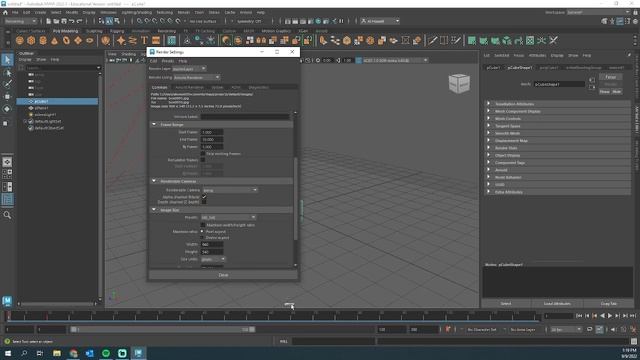Screen dimensions: 640x360
Task: Click the viewport ViewCube
Action: [x=459, y=83]
